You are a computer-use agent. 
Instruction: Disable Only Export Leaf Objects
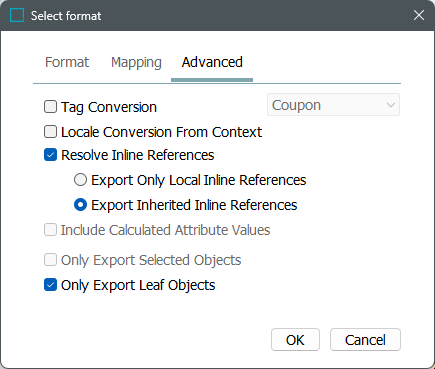point(50,285)
